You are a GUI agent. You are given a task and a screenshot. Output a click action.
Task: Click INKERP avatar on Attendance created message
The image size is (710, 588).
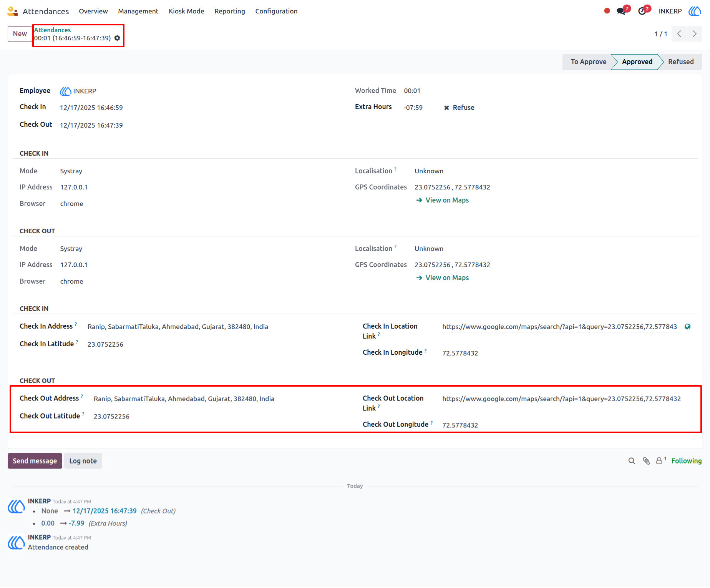tap(17, 543)
